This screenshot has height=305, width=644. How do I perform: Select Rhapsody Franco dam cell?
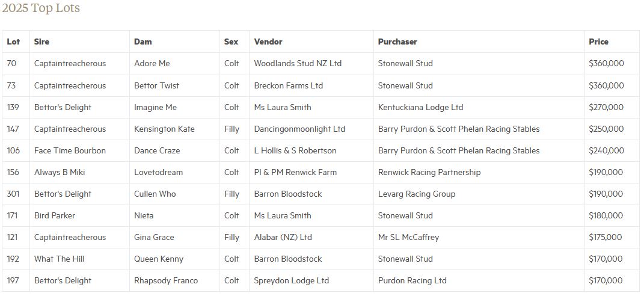pos(166,280)
